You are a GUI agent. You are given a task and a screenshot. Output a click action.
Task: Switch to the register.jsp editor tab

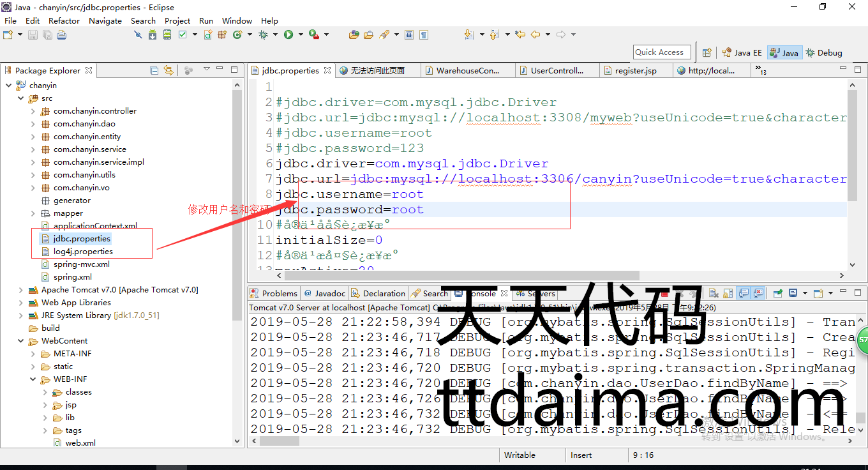[x=635, y=71]
